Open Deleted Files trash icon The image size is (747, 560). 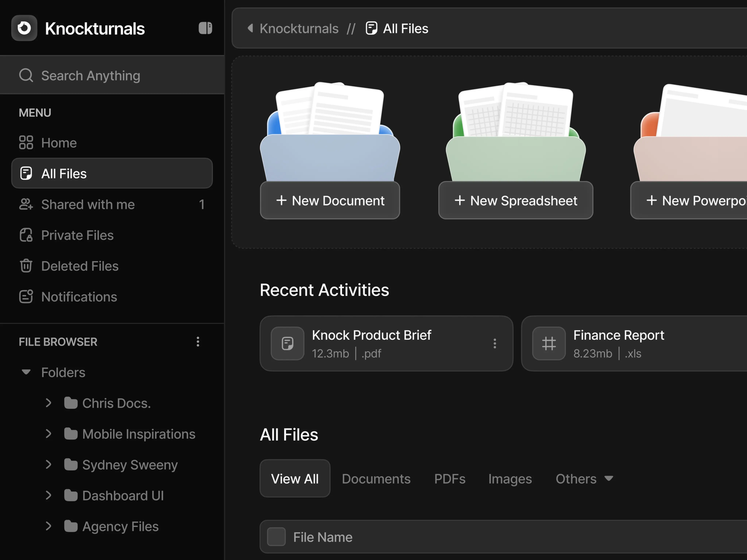click(x=26, y=266)
